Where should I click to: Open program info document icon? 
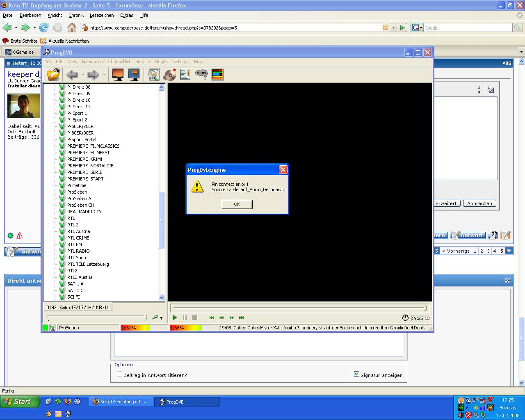click(185, 74)
